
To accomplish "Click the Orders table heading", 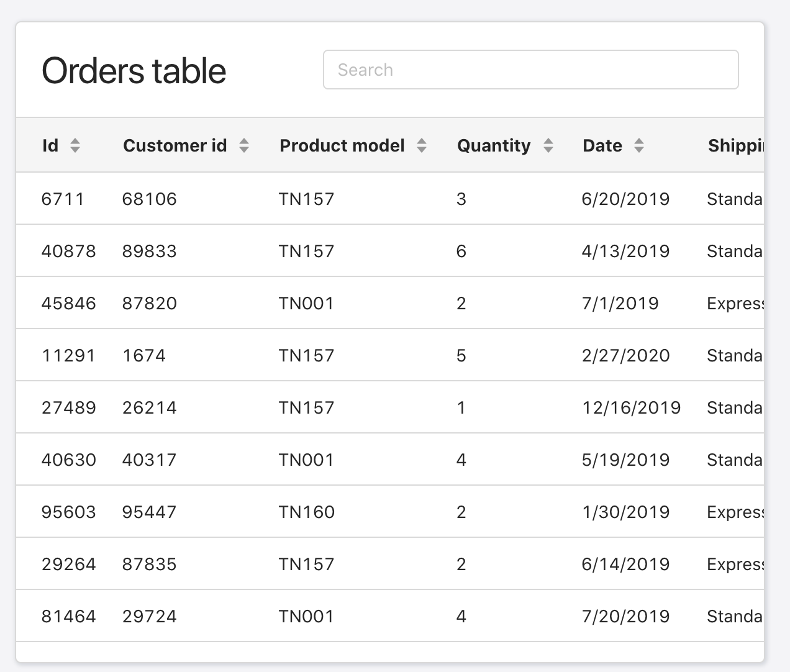I will pyautogui.click(x=134, y=70).
